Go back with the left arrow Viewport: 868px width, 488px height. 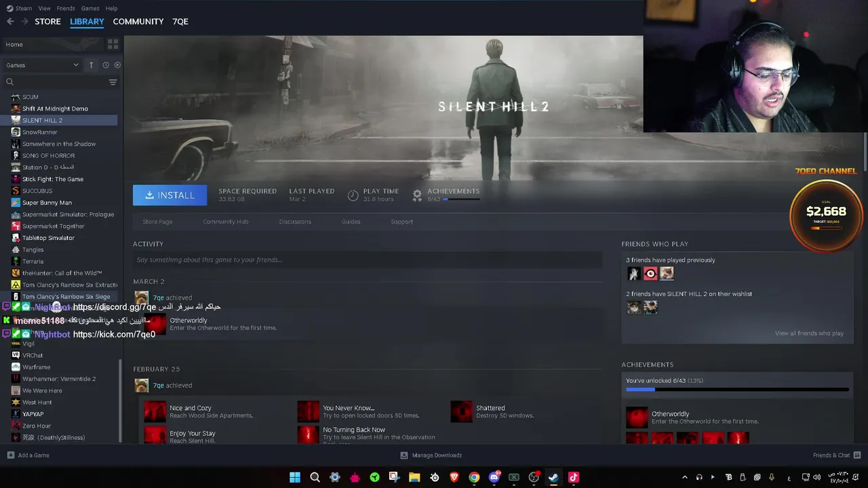10,22
